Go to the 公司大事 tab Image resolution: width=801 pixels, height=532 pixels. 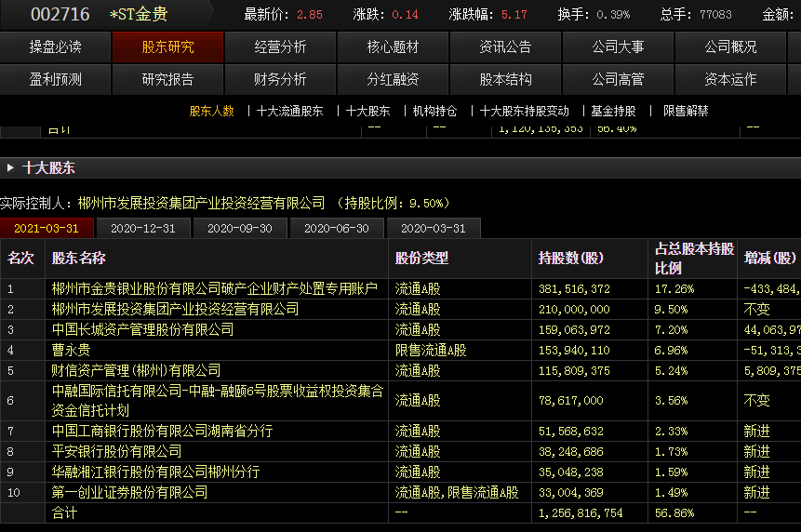coord(618,47)
